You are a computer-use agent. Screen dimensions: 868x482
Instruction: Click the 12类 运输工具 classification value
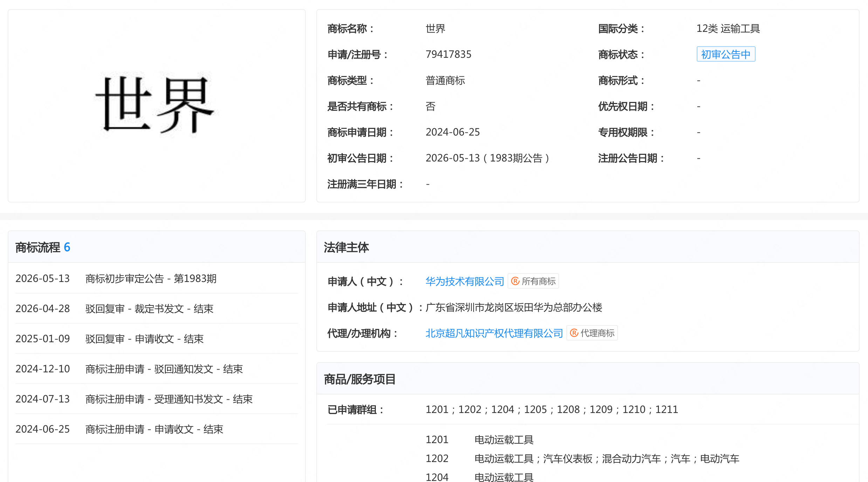tap(728, 28)
